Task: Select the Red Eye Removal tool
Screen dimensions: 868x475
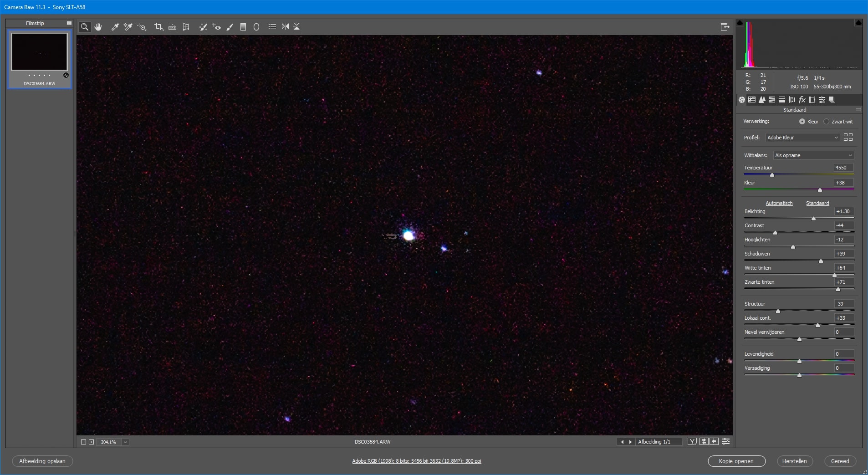Action: pyautogui.click(x=216, y=27)
